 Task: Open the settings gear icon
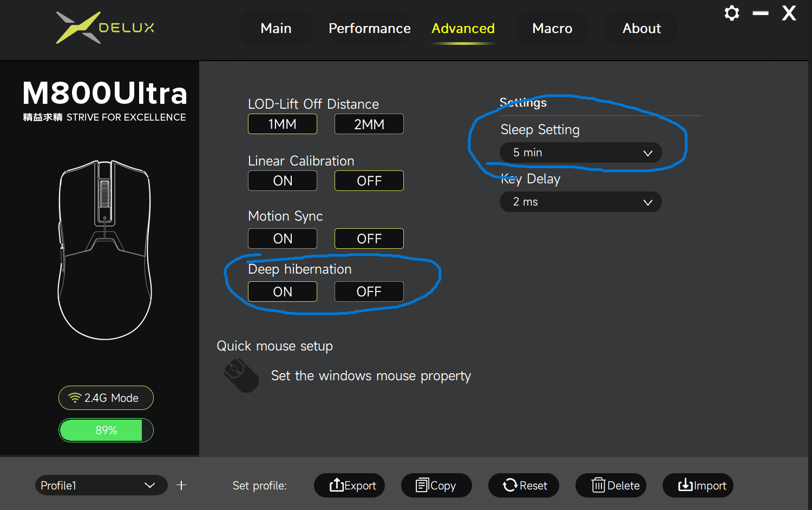(x=732, y=13)
